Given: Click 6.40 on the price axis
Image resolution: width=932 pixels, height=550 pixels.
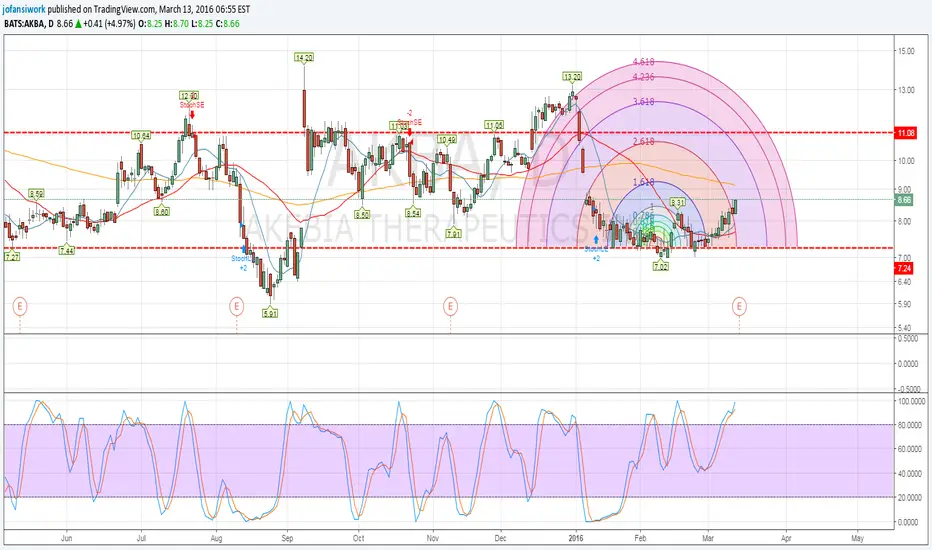Looking at the screenshot, I should pyautogui.click(x=905, y=282).
